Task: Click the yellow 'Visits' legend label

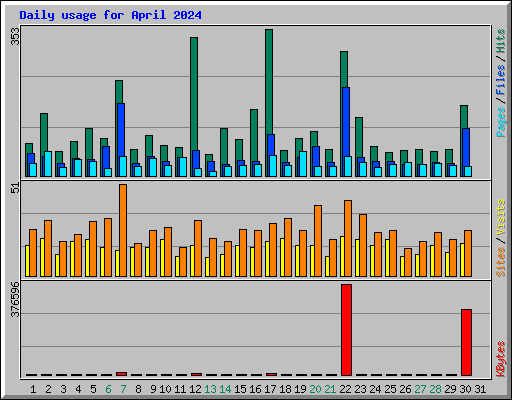Action: 501,218
